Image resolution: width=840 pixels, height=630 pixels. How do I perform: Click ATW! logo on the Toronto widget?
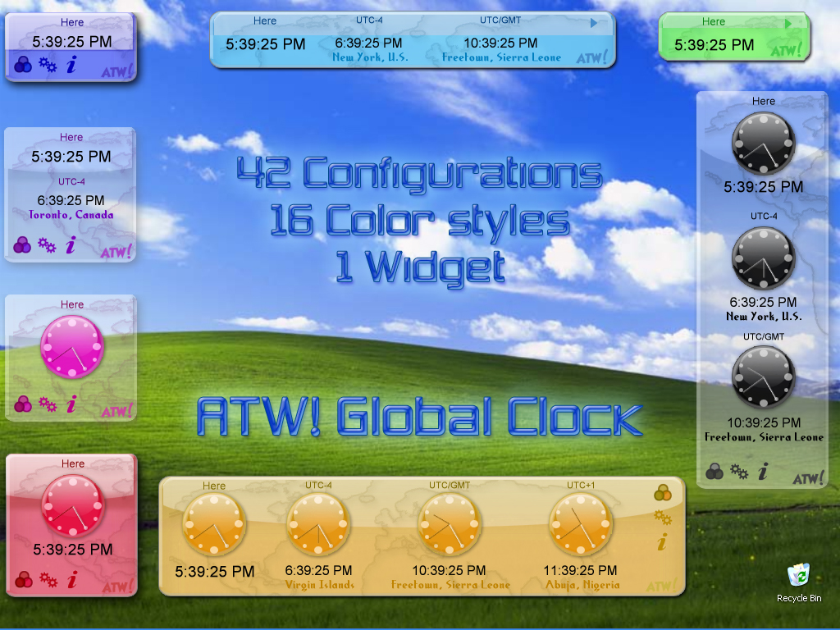[x=116, y=251]
